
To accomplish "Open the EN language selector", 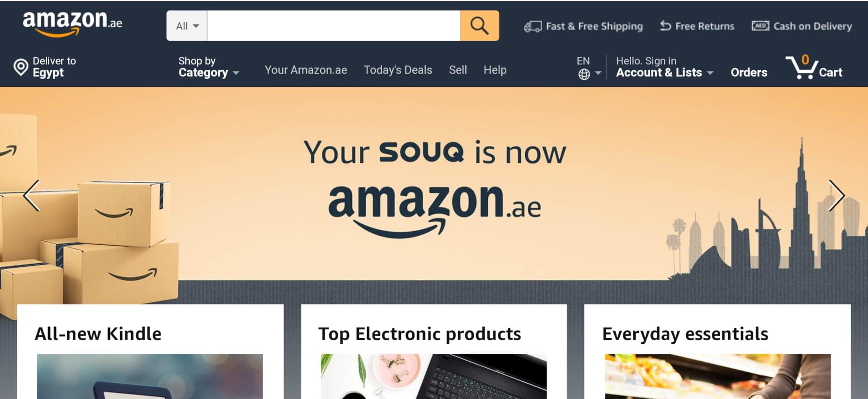I will click(589, 67).
